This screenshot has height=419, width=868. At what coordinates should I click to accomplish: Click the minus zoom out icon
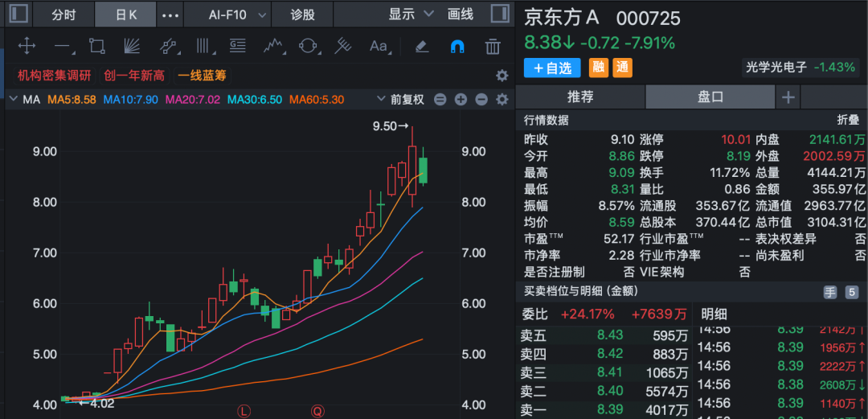click(481, 100)
